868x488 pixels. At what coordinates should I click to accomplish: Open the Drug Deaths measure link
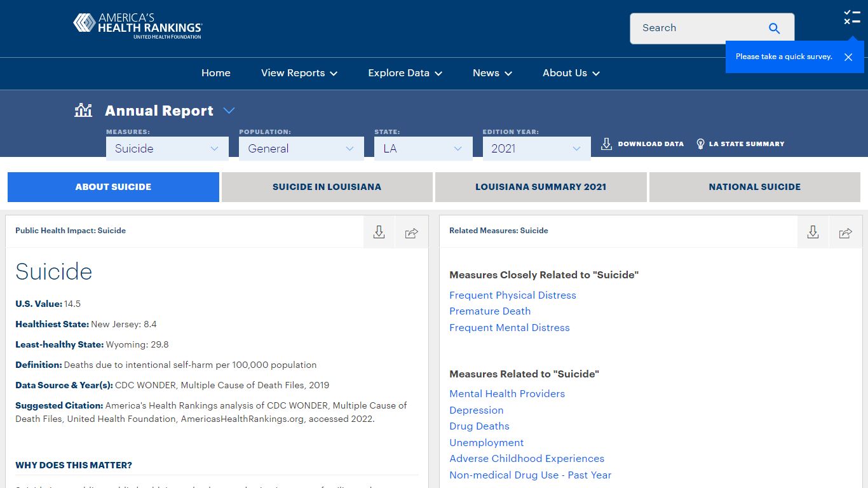click(479, 426)
